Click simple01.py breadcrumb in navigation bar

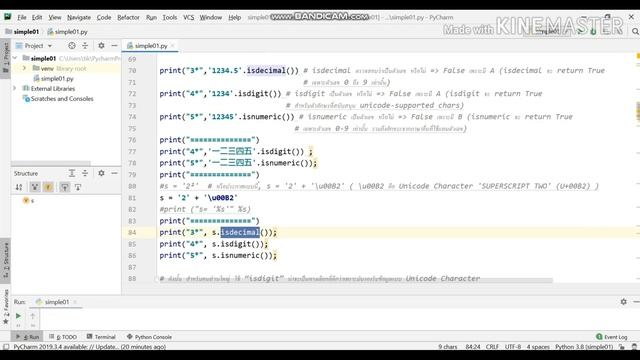[67, 31]
